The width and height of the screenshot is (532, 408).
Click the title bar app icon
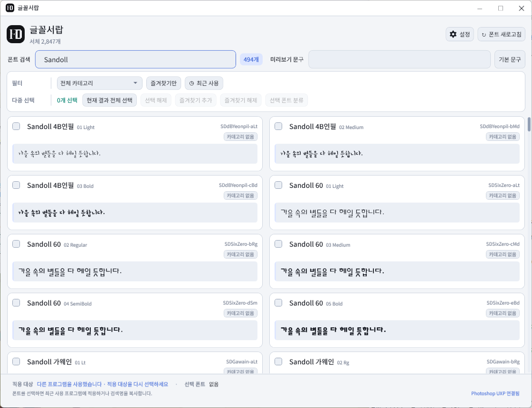tap(10, 8)
